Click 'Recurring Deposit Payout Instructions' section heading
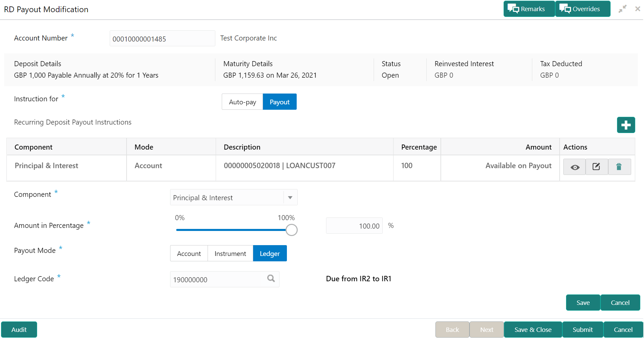 point(73,122)
